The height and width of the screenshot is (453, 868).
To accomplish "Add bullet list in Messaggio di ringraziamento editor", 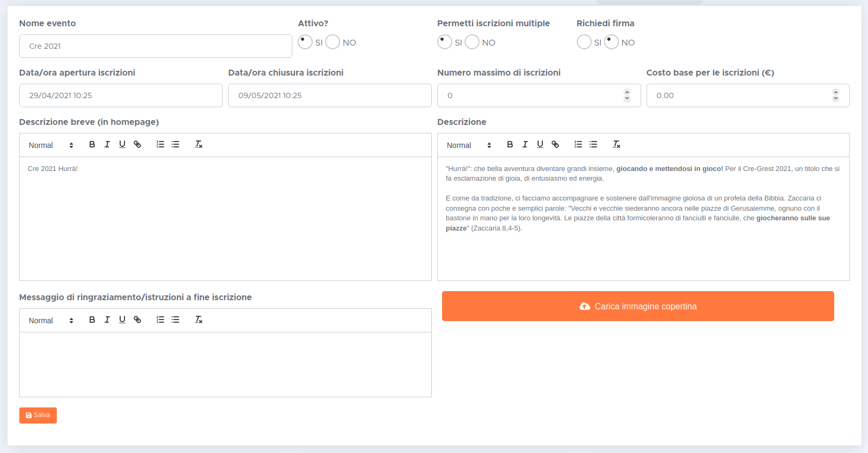I will (x=175, y=320).
